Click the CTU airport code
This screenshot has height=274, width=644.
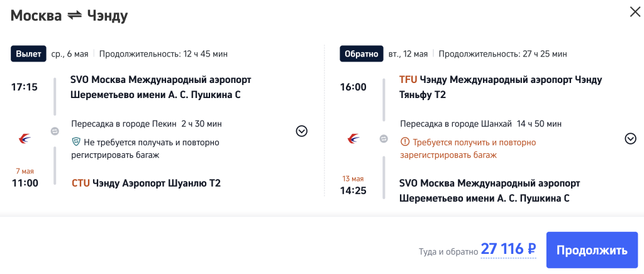(80, 184)
